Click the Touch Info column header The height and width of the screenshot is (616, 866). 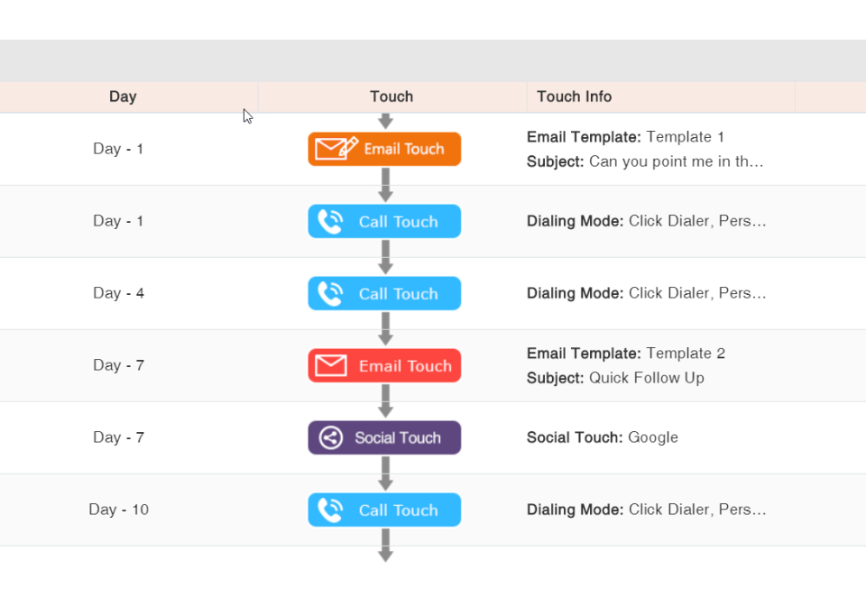572,97
